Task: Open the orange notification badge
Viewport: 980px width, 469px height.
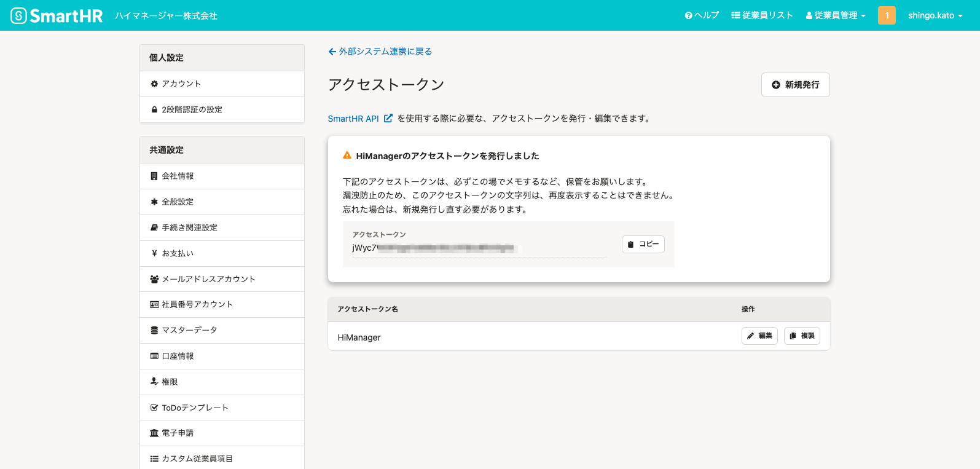Action: tap(887, 15)
